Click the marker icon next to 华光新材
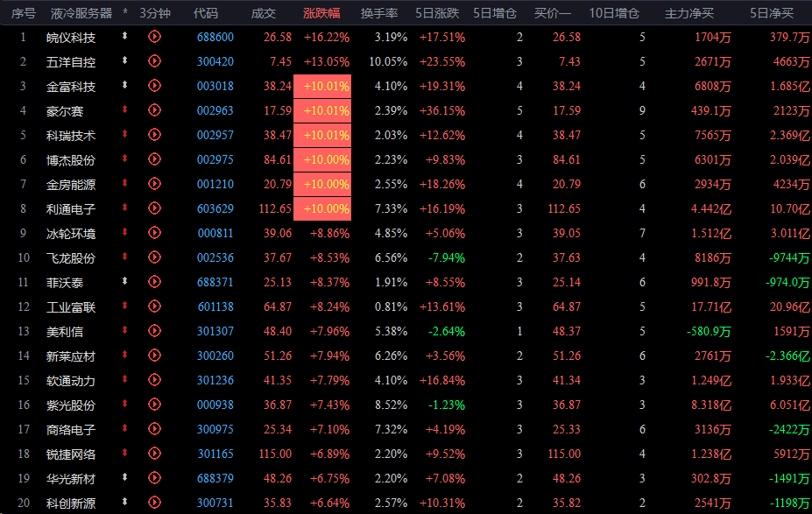Image resolution: width=812 pixels, height=514 pixels. pos(124,476)
